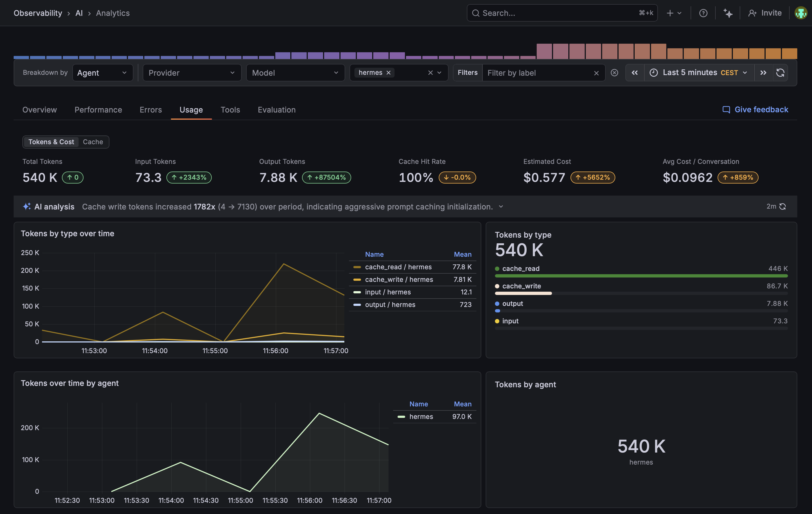Screen dimensions: 812x514
Task: Shift time range backward
Action: 635,73
